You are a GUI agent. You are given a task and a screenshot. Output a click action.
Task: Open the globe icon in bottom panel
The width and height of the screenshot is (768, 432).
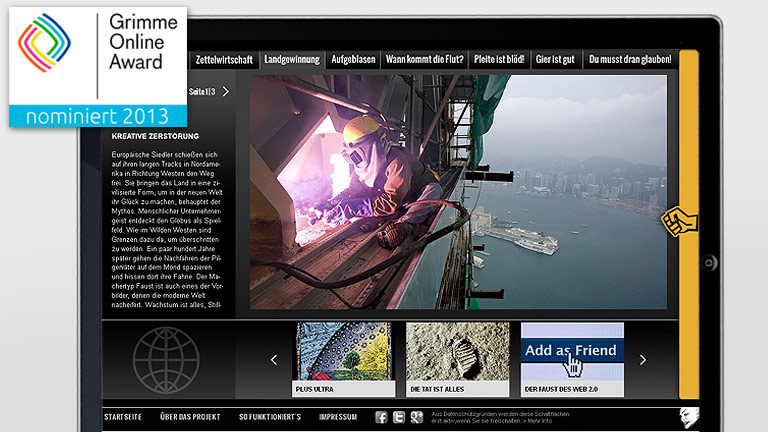tap(166, 360)
